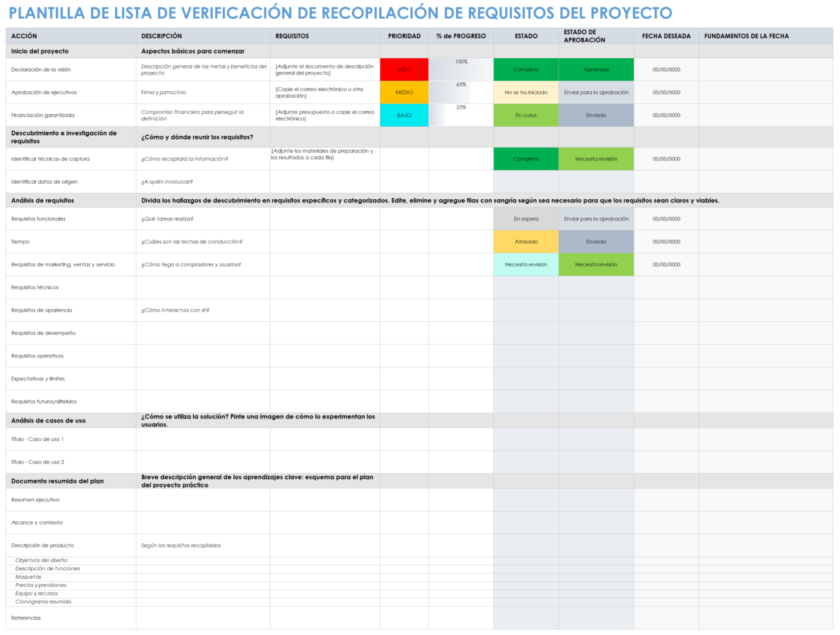Select the MEDIO priority cell
The height and width of the screenshot is (635, 840).
[x=404, y=92]
